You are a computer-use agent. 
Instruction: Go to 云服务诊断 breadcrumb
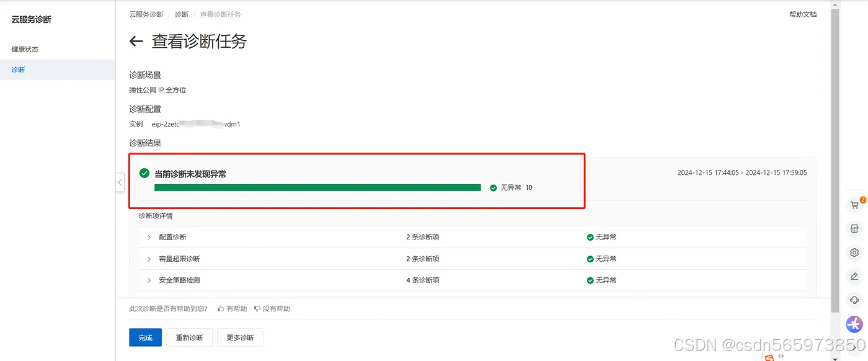[146, 14]
